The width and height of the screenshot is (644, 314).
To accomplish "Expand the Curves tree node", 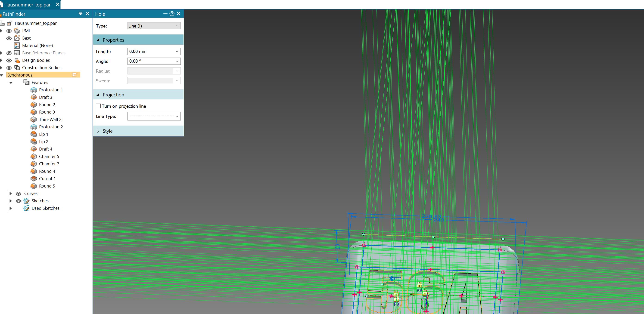I will point(10,193).
